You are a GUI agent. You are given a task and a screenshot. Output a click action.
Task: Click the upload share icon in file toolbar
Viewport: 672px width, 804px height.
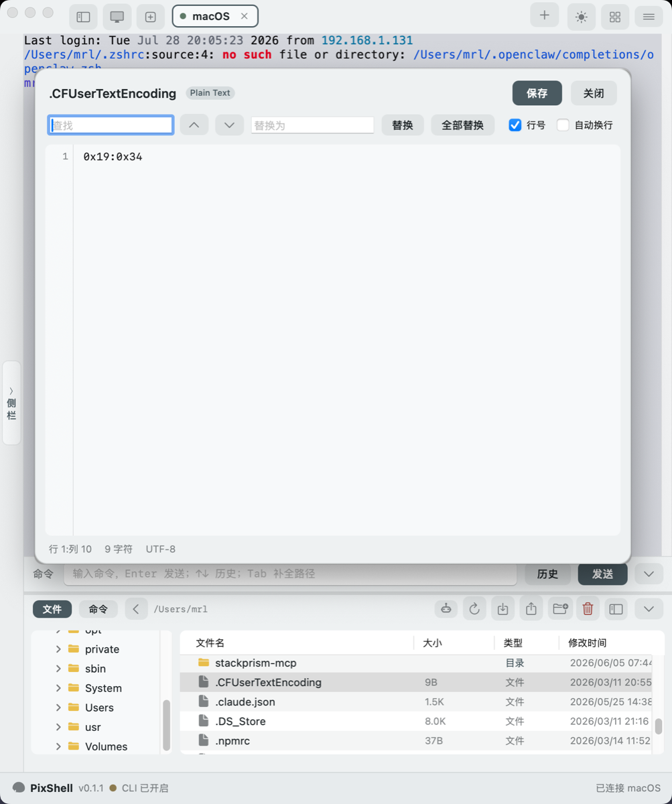point(531,608)
